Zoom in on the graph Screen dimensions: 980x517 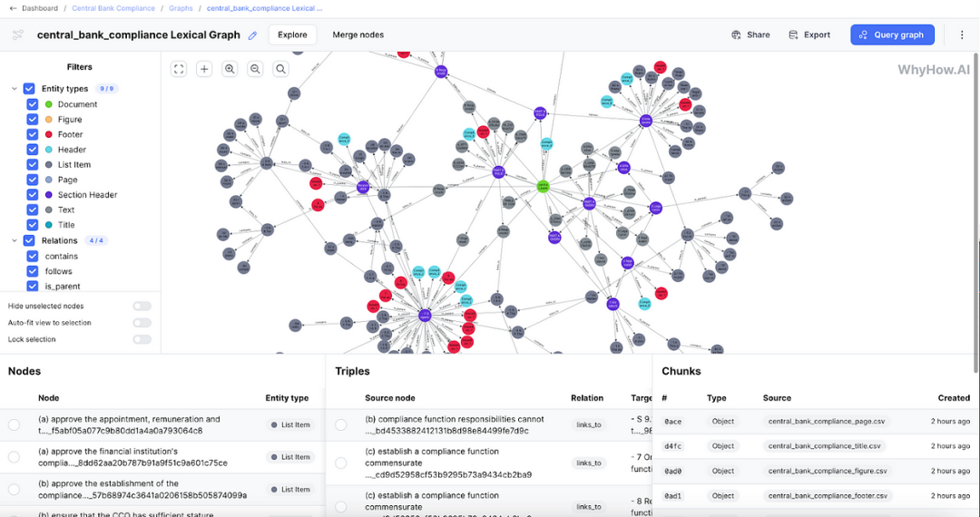point(230,69)
